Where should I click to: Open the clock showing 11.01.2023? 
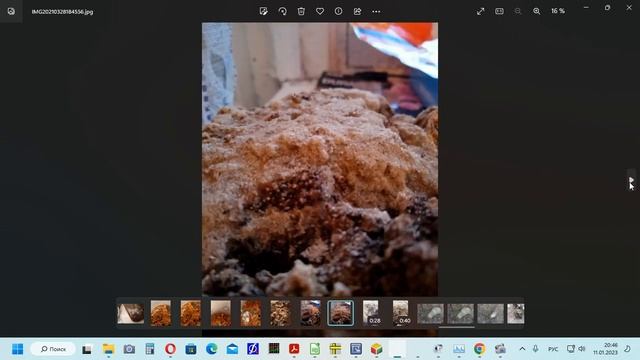[605, 349]
